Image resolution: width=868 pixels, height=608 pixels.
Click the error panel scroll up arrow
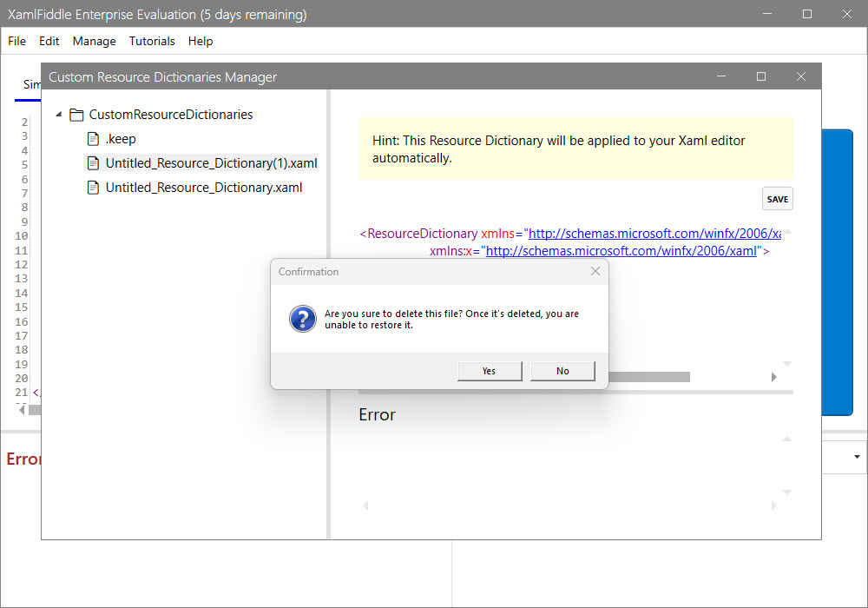point(786,439)
